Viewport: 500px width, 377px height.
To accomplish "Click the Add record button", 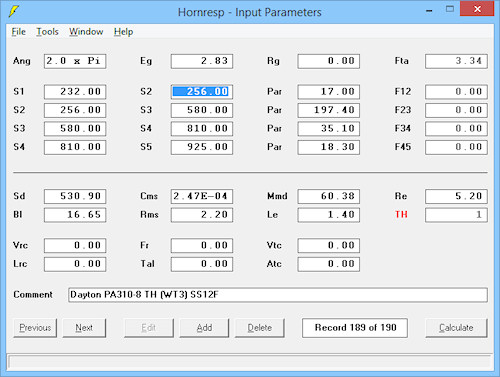I will pos(204,328).
